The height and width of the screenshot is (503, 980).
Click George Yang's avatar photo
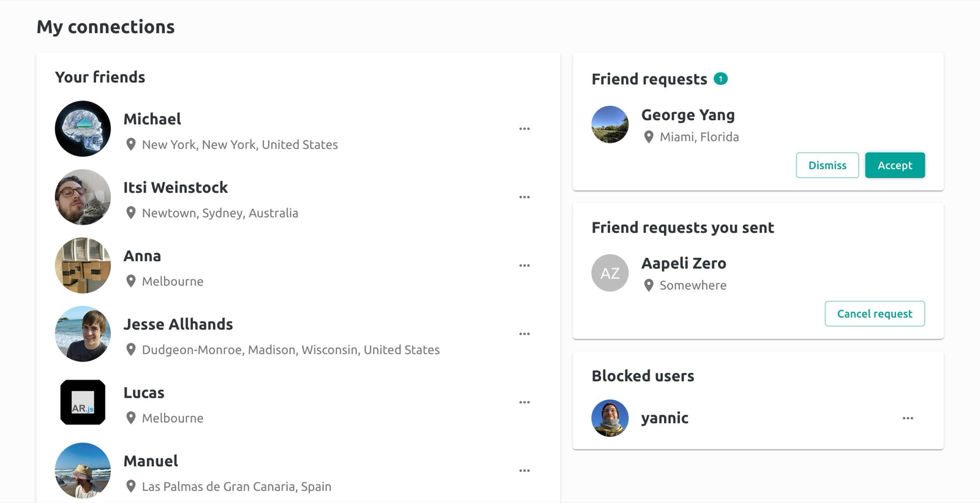point(610,124)
